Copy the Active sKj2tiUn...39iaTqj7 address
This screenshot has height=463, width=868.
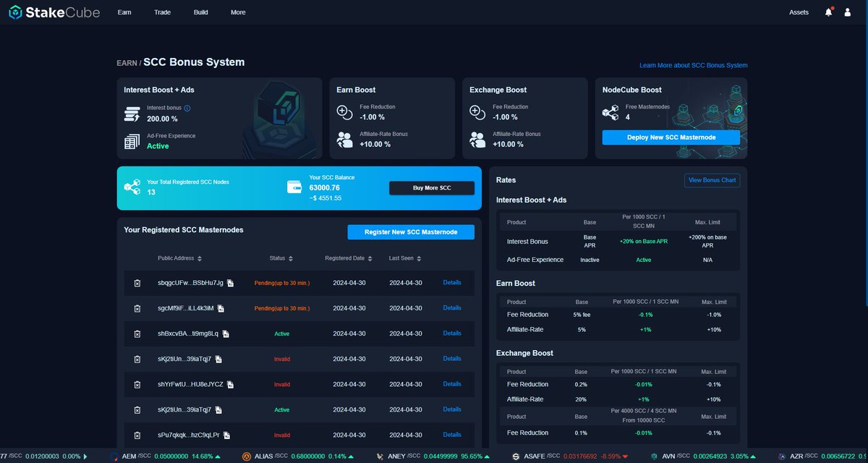pos(218,409)
